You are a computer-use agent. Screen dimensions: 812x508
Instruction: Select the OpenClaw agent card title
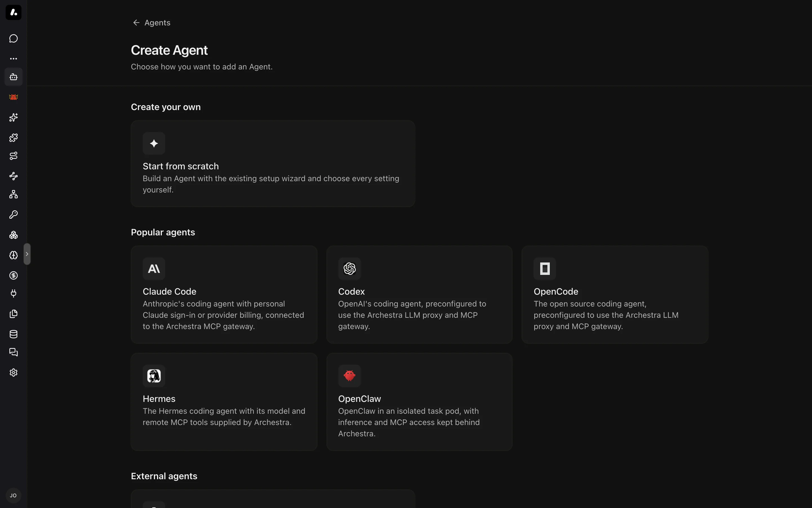tap(359, 399)
